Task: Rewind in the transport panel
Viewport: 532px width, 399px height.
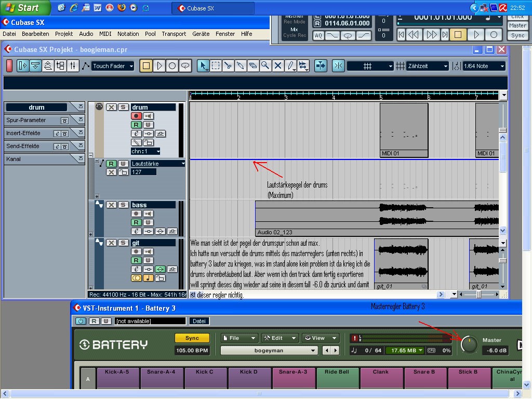Action: (413, 35)
